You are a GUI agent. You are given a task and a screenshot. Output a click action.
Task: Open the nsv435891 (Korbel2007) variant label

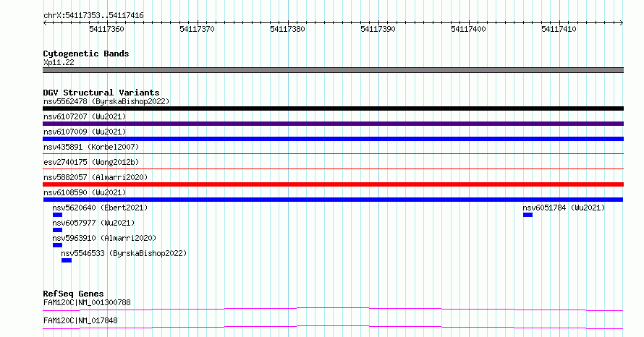coord(91,147)
